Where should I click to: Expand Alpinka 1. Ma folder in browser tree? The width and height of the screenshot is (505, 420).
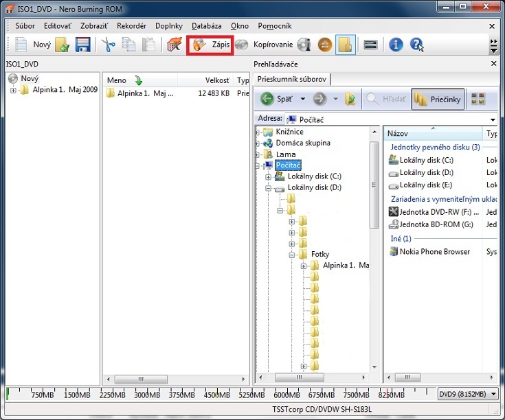click(304, 266)
